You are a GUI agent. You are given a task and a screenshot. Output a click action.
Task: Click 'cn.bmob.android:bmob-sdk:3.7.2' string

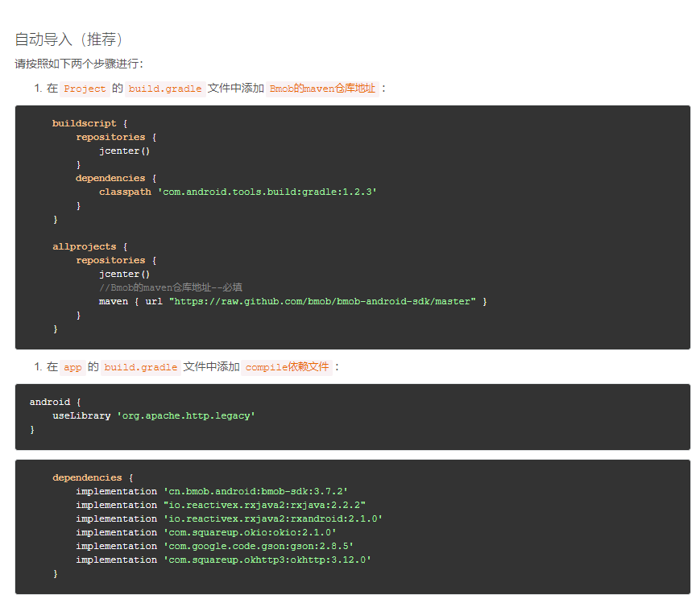click(x=255, y=491)
